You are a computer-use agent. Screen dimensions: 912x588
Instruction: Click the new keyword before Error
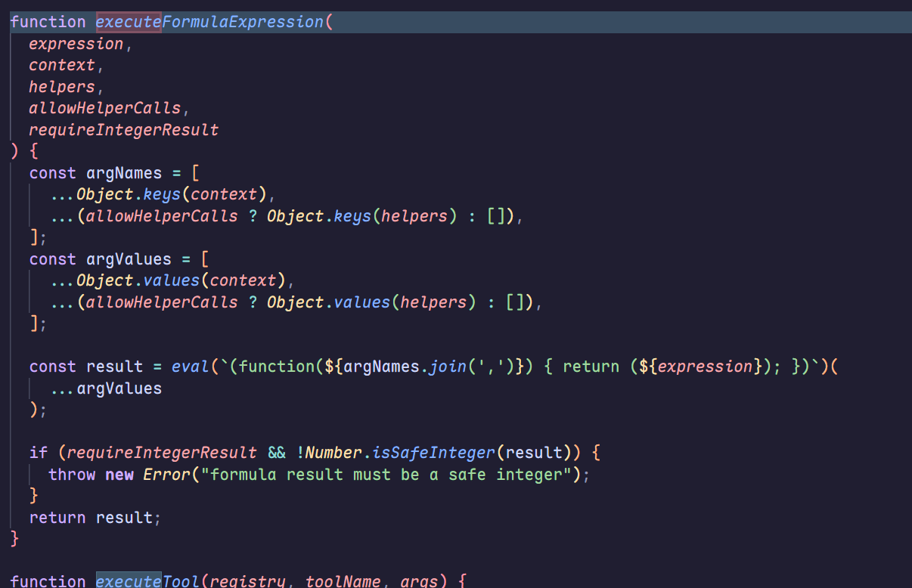(x=119, y=475)
